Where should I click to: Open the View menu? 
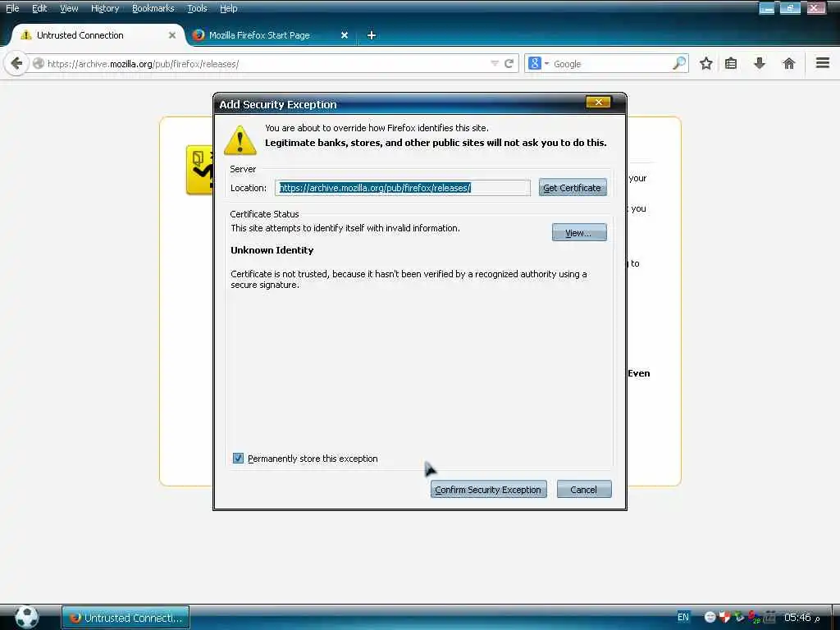coord(69,8)
